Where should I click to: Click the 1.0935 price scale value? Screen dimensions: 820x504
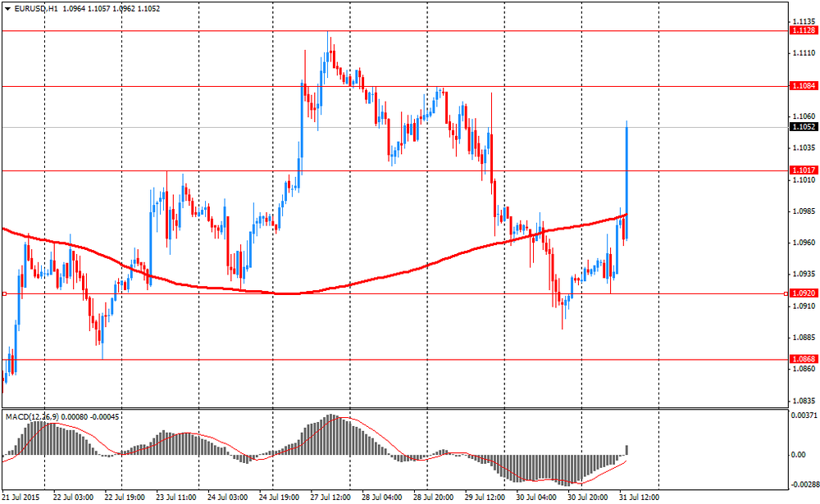point(804,274)
